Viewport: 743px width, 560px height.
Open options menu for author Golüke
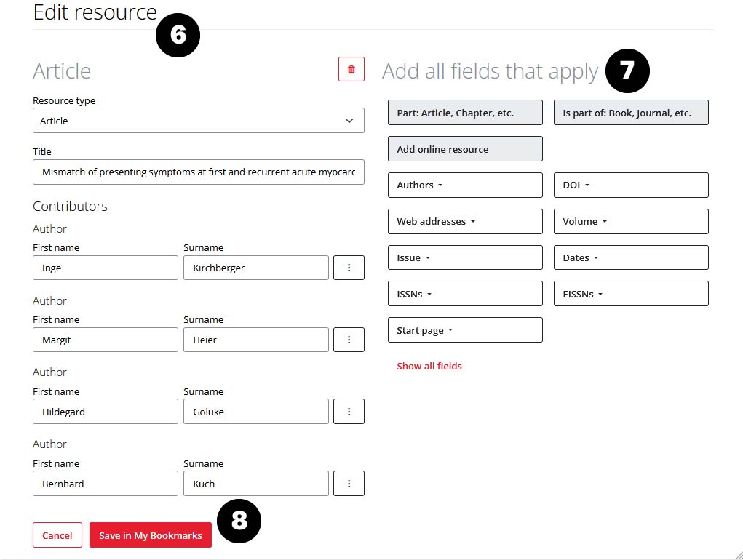coord(349,412)
